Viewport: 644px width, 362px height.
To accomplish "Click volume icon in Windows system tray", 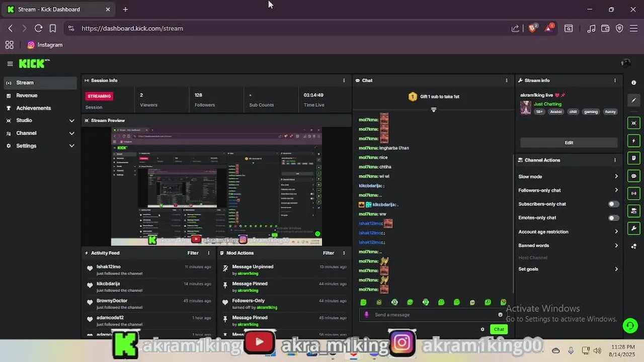I will tap(597, 350).
